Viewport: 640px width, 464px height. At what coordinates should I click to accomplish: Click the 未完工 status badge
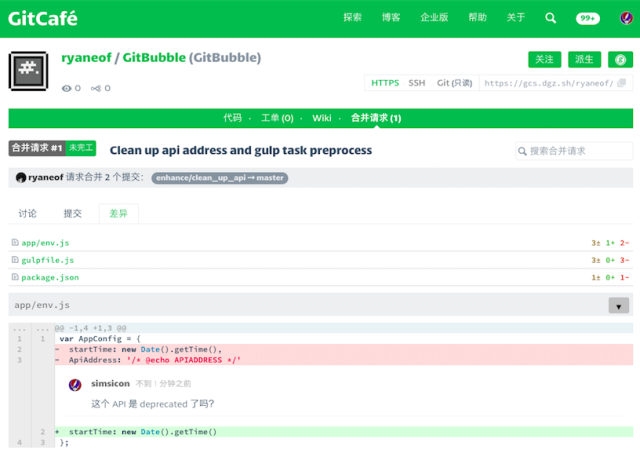tap(81, 148)
